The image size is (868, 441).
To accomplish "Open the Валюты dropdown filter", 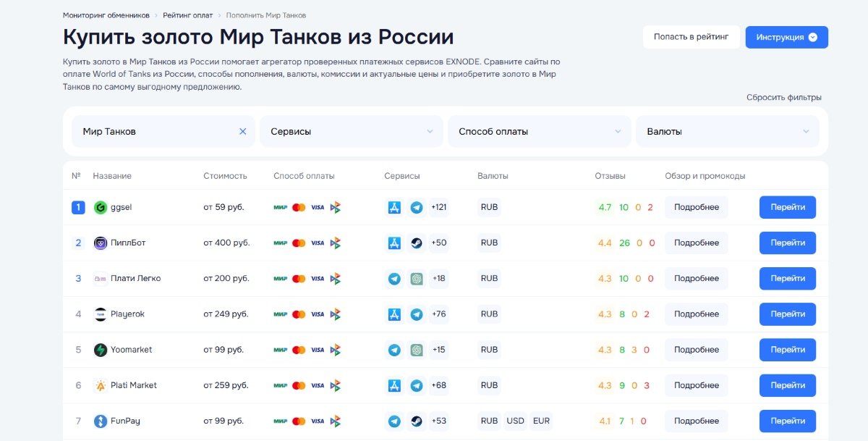I will 728,131.
